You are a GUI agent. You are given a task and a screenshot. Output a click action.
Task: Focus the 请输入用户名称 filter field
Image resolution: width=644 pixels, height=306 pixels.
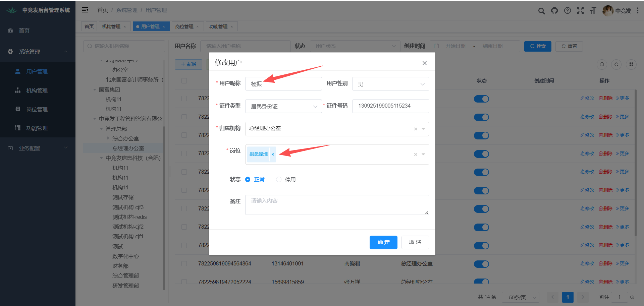246,46
